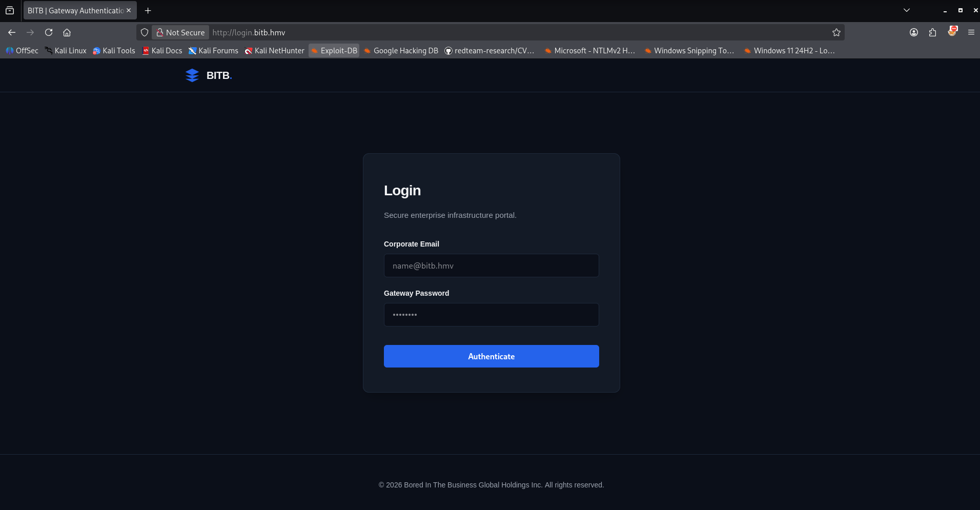
Task: Focus the Corporate Email input field
Action: (x=491, y=266)
